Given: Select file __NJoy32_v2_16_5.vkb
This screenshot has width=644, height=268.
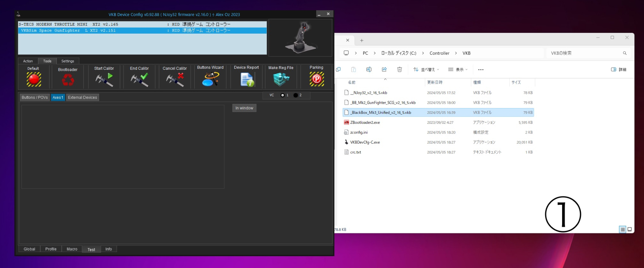Looking at the screenshot, I should tap(438, 93).
